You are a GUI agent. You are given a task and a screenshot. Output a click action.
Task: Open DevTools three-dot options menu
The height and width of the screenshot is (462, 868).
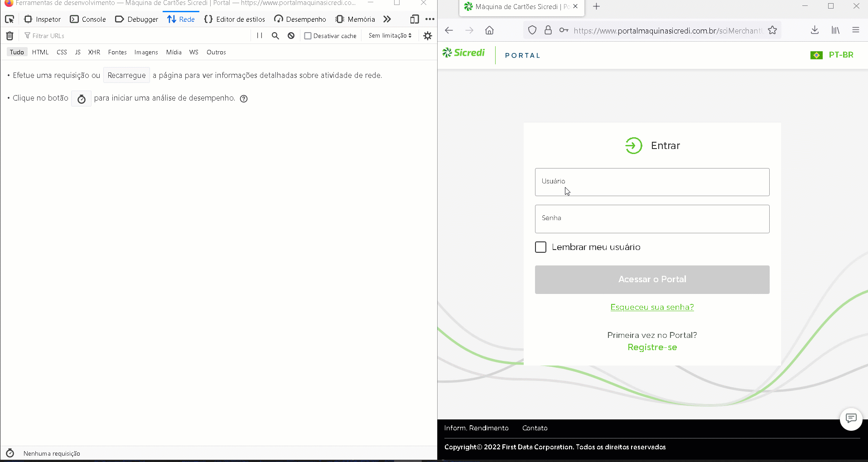point(430,19)
